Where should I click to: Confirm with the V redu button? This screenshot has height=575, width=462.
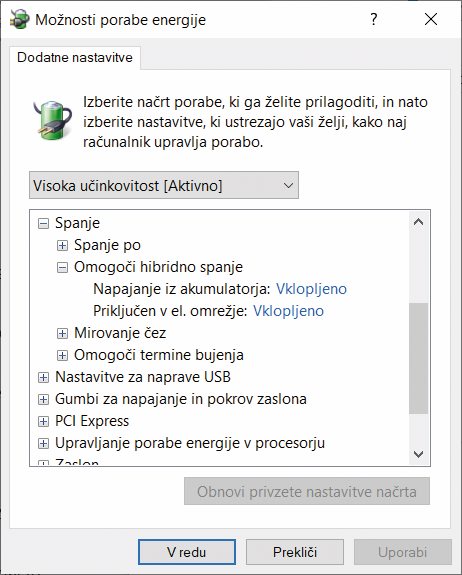pos(187,552)
